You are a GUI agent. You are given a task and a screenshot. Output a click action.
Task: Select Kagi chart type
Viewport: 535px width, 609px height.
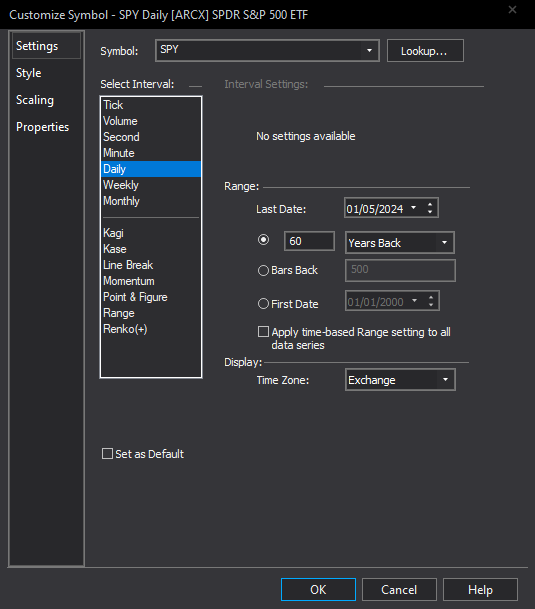click(x=151, y=233)
